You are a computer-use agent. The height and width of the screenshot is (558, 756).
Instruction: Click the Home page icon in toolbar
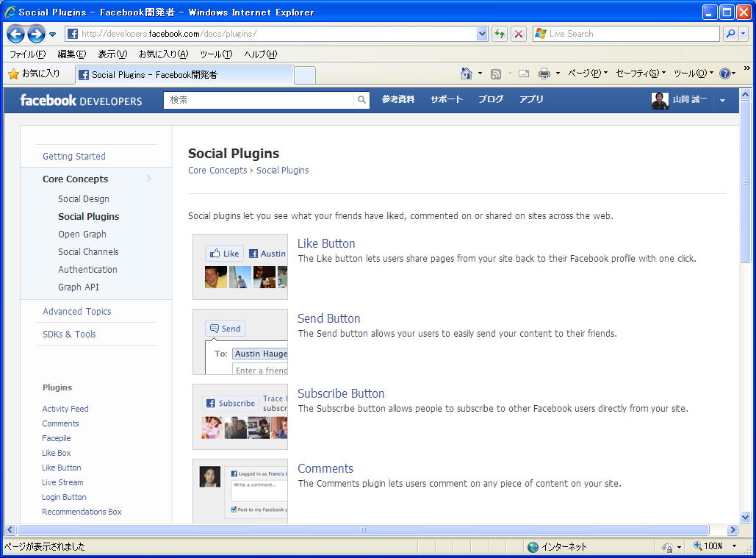(466, 74)
